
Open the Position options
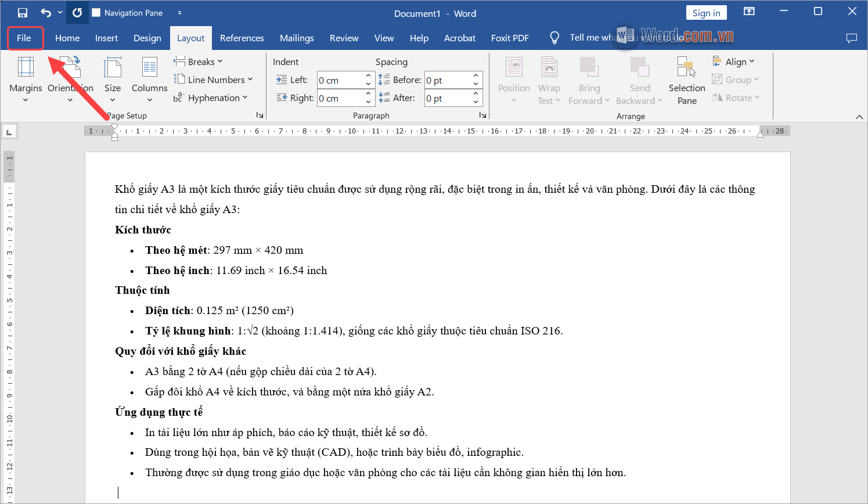coord(514,80)
